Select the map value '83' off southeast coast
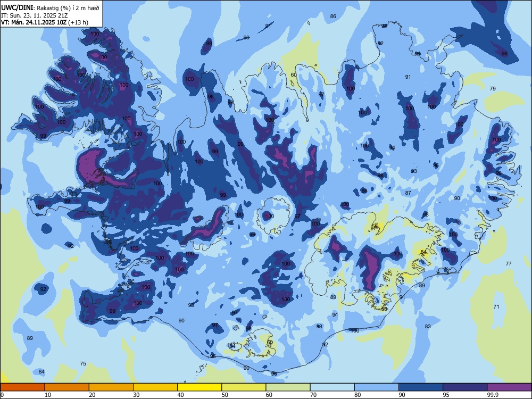Viewport: 532px width, 399px height. pos(428,327)
